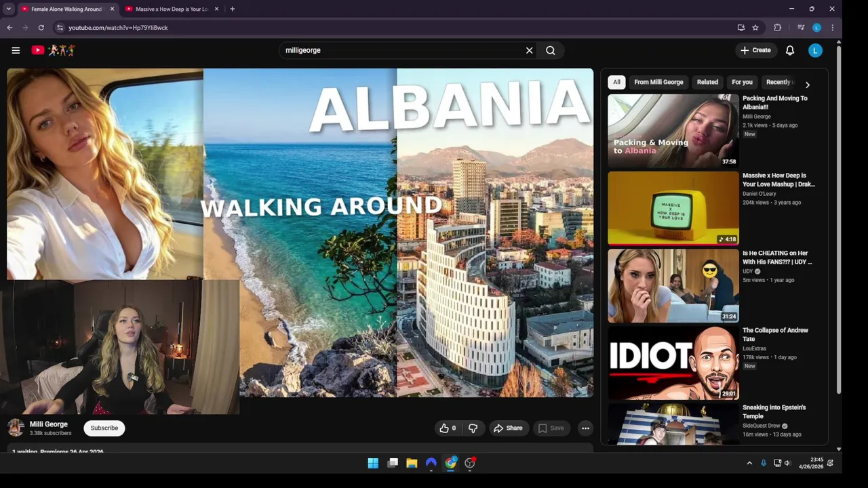The image size is (868, 488).
Task: Run search with the magnifier button
Action: [x=551, y=50]
